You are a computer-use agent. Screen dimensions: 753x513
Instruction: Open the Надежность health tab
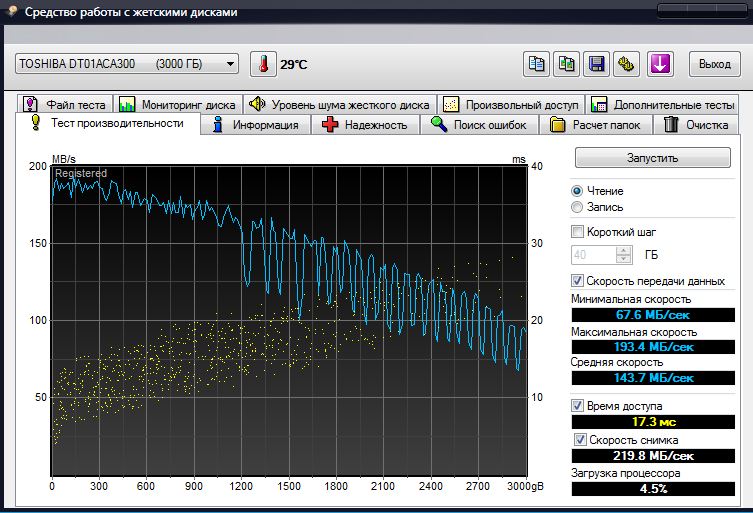click(x=365, y=125)
